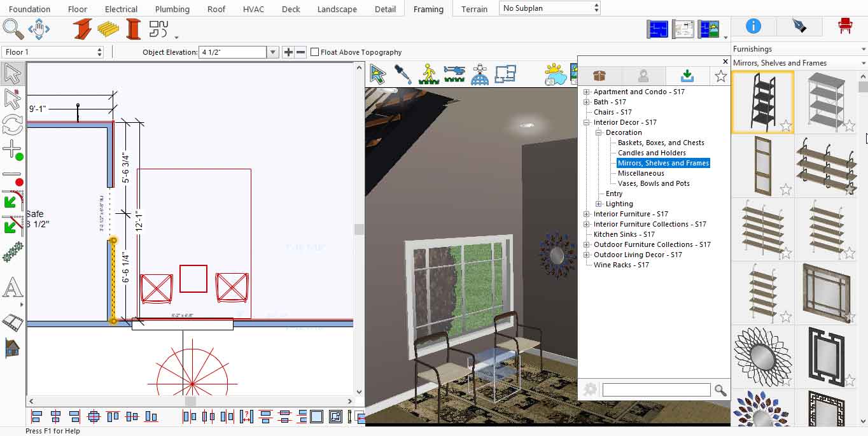Open the Floor 1 dropdown
This screenshot has height=436, width=868.
(52, 52)
